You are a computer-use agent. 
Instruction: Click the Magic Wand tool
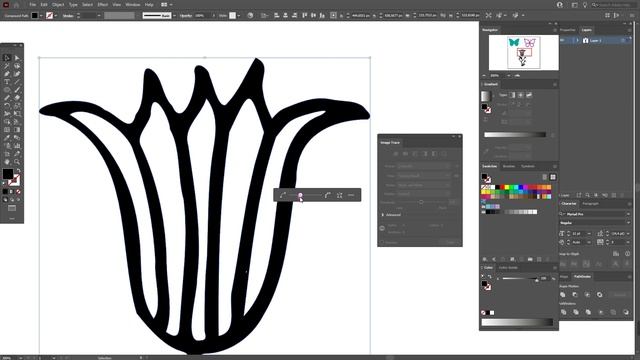(x=7, y=66)
